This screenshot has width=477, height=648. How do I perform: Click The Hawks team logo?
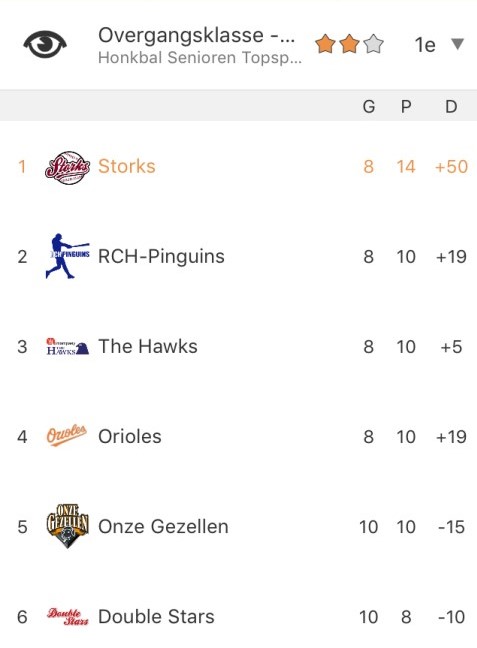coord(67,346)
